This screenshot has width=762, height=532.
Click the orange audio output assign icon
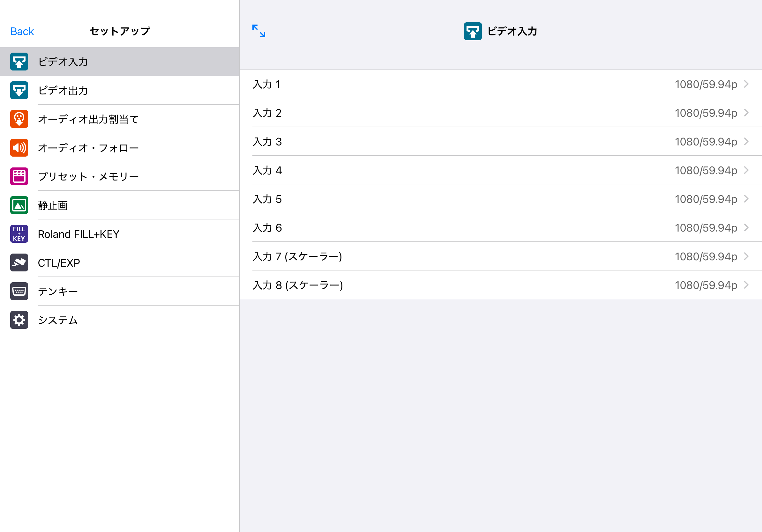pos(19,119)
